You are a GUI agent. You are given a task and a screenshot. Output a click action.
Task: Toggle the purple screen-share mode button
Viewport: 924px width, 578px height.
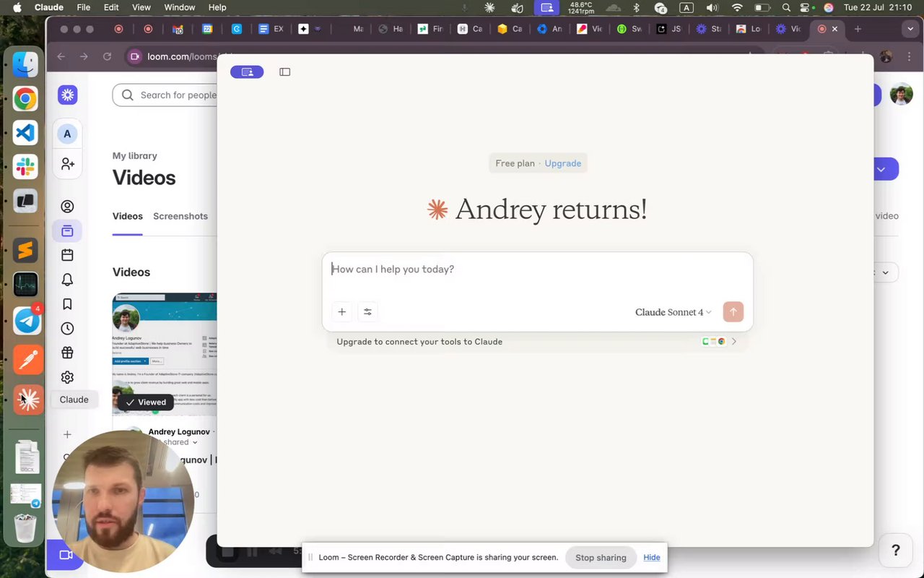click(x=247, y=72)
